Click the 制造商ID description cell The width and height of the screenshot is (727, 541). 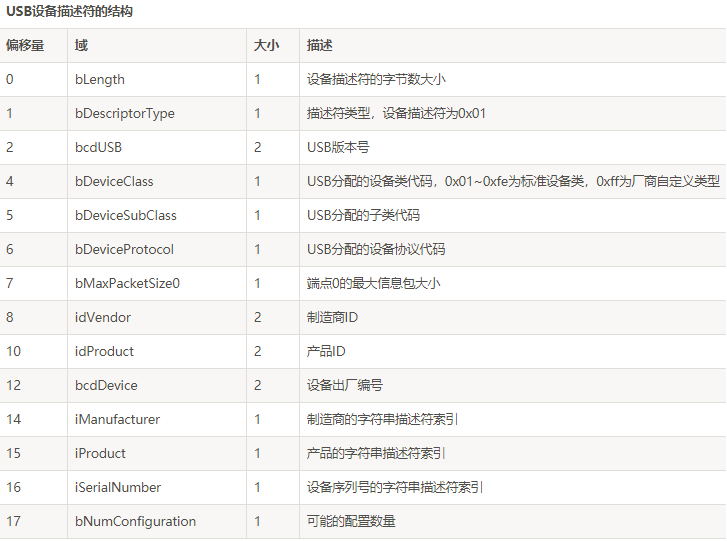pos(332,317)
